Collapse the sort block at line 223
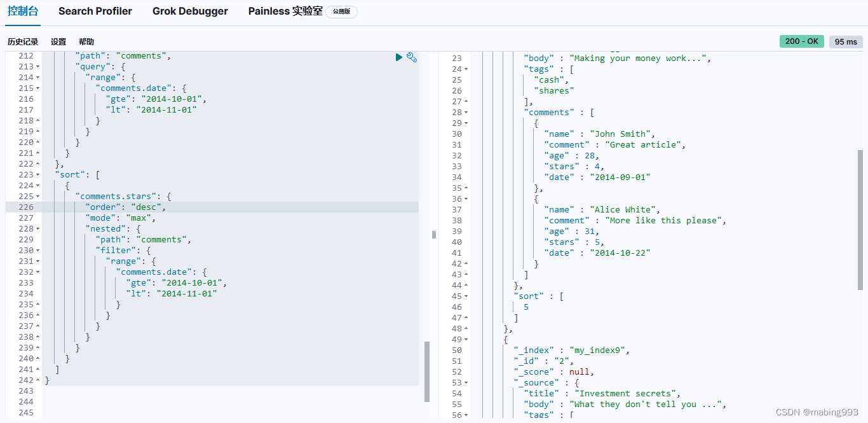This screenshot has width=868, height=423. click(x=37, y=175)
